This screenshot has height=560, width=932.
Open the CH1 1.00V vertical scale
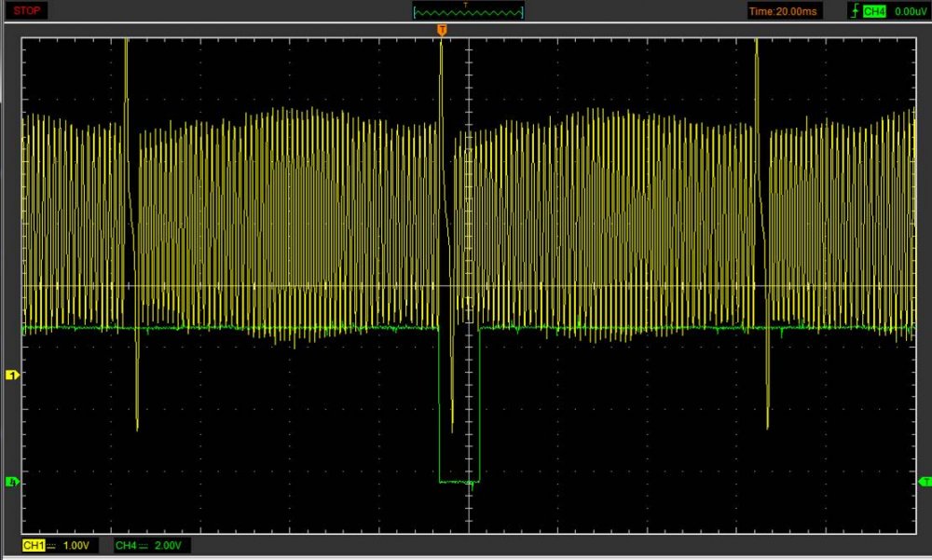click(75, 544)
